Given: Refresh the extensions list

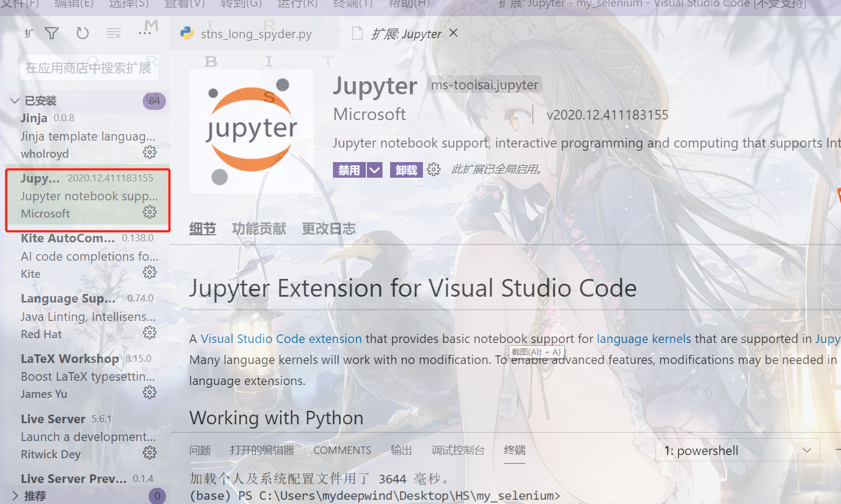Looking at the screenshot, I should pyautogui.click(x=82, y=33).
